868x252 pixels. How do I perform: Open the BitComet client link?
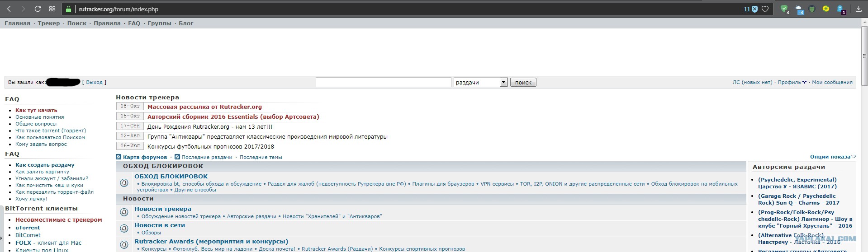28,235
